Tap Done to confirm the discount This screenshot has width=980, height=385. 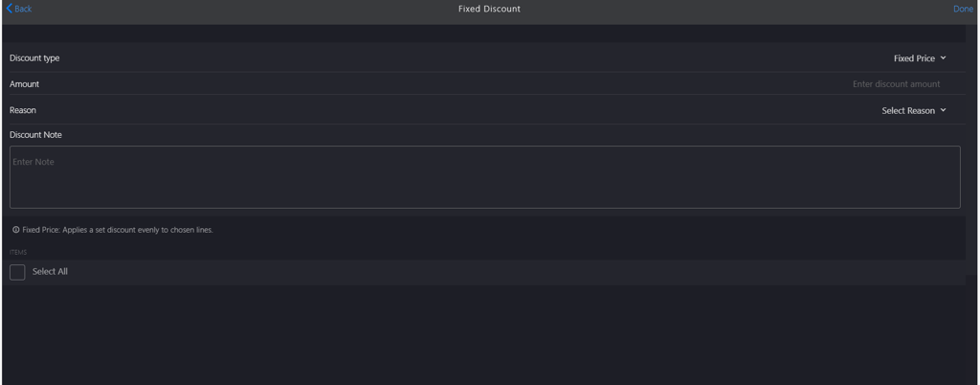963,9
